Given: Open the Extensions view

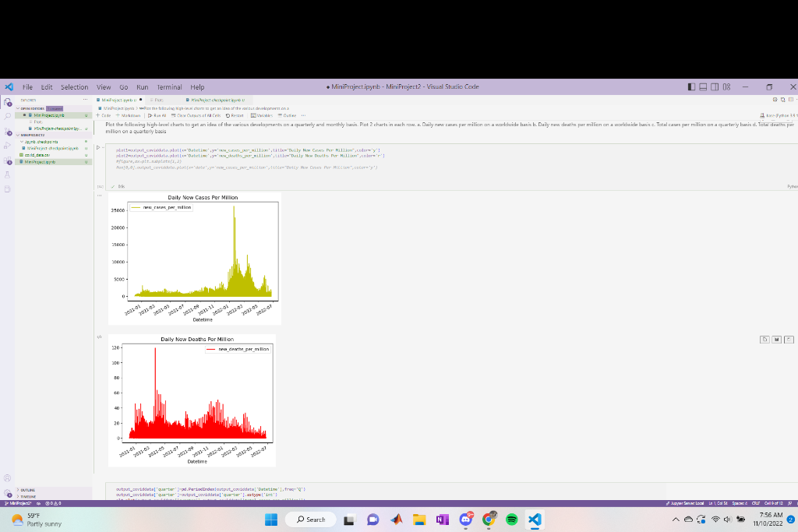Looking at the screenshot, I should click(8, 160).
